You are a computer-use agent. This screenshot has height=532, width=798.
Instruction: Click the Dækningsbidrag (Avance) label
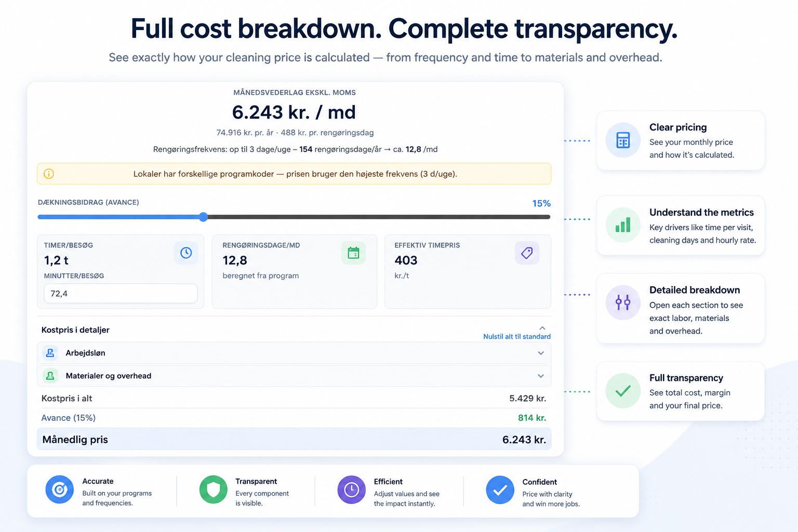88,202
